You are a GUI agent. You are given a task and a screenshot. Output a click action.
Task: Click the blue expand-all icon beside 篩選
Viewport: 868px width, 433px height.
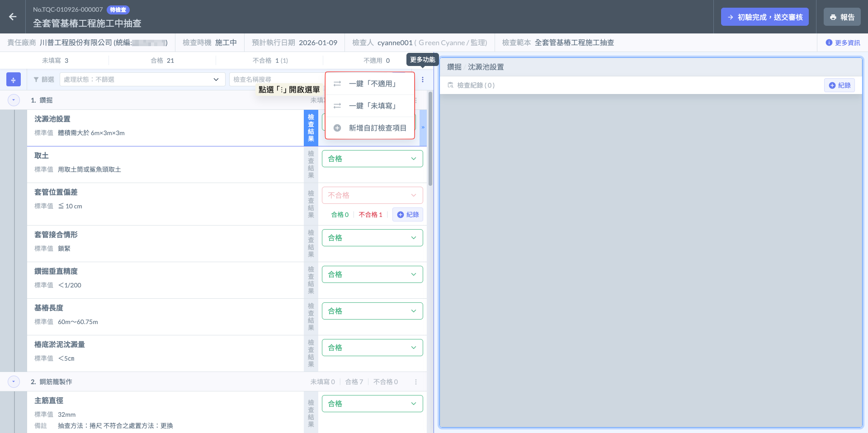tap(14, 80)
